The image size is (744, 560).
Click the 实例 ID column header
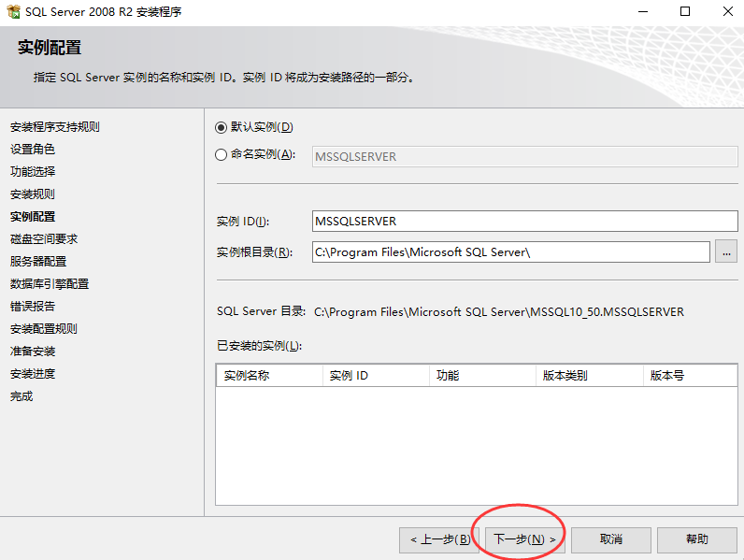pyautogui.click(x=377, y=376)
